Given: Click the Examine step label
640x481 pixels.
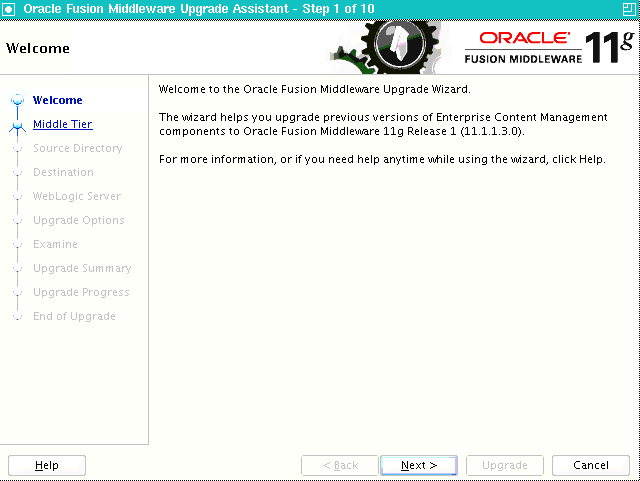Looking at the screenshot, I should point(55,244).
